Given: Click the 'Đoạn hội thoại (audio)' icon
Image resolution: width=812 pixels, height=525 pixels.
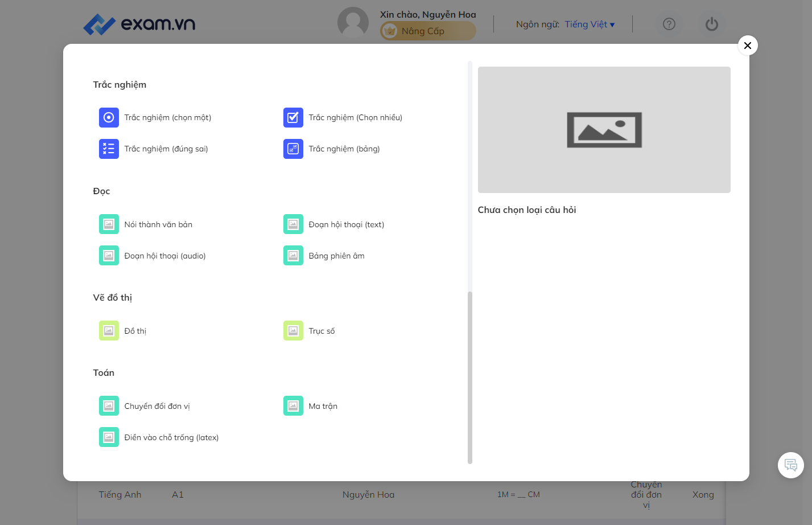Looking at the screenshot, I should (109, 256).
